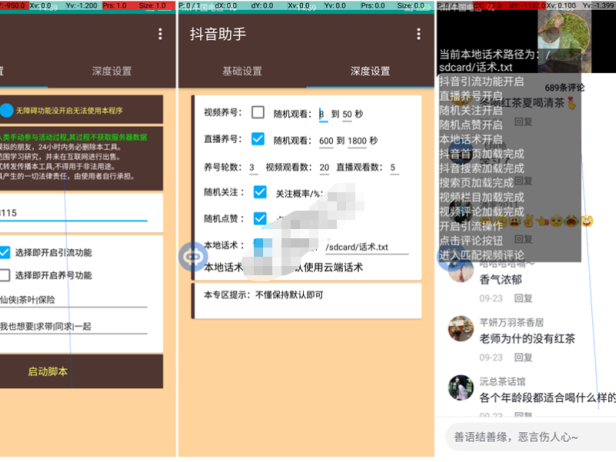
Task: Edit video minimum watch seconds field 8
Action: point(323,114)
